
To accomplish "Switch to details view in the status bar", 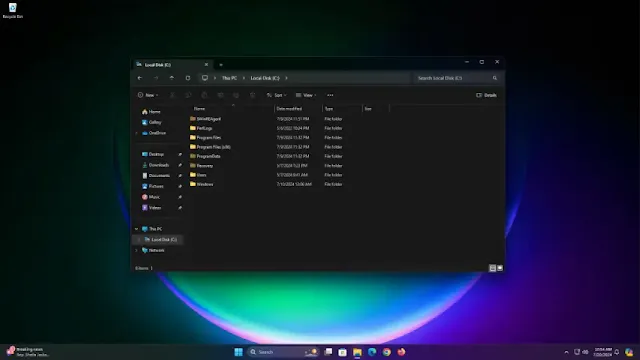I will (493, 268).
